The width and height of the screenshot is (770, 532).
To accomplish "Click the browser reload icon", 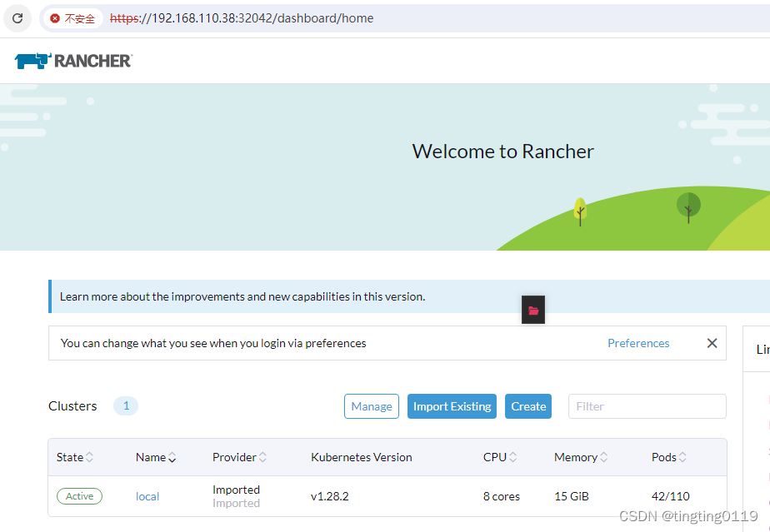I will pyautogui.click(x=17, y=17).
